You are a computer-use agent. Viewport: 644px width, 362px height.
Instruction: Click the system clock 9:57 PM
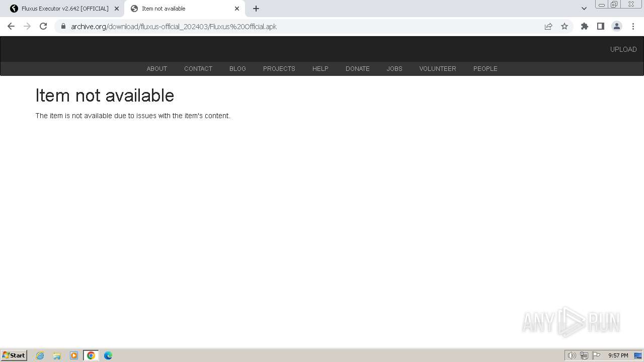pyautogui.click(x=618, y=355)
